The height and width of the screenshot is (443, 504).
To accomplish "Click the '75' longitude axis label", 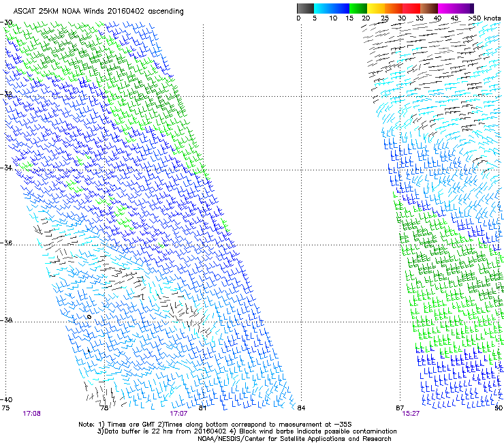I will pyautogui.click(x=5, y=408).
